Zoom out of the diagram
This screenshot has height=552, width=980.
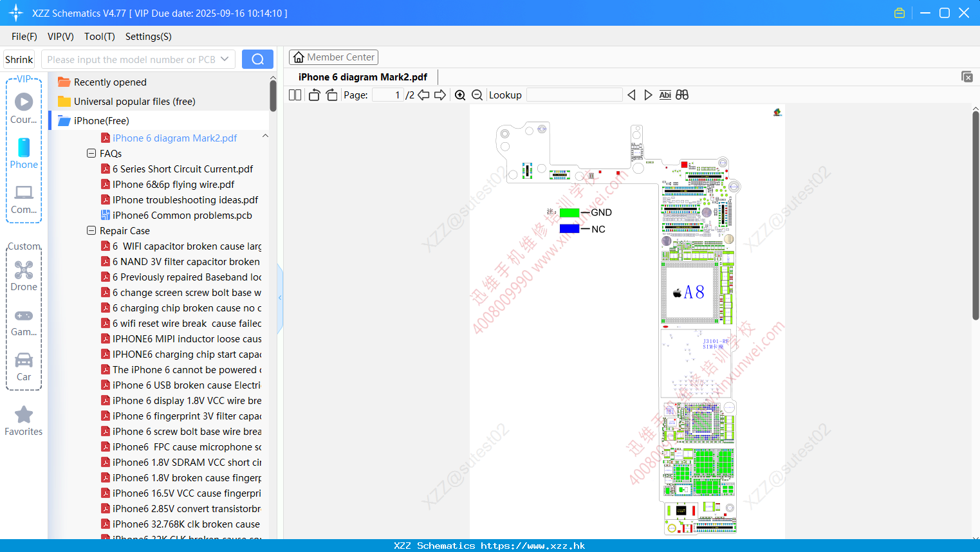point(477,95)
